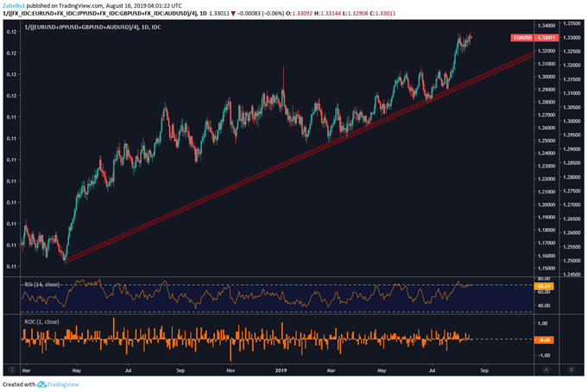This screenshot has width=587, height=392.
Task: Click the 1.34000 label on the price axis
Action: click(546, 25)
